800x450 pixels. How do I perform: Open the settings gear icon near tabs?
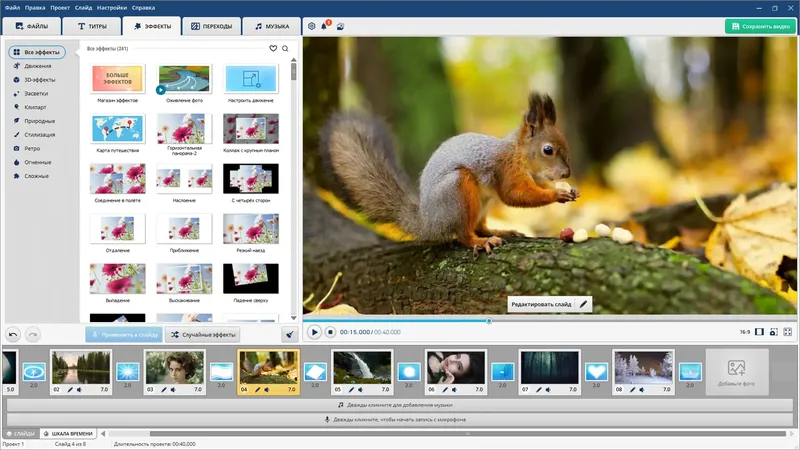tap(311, 26)
